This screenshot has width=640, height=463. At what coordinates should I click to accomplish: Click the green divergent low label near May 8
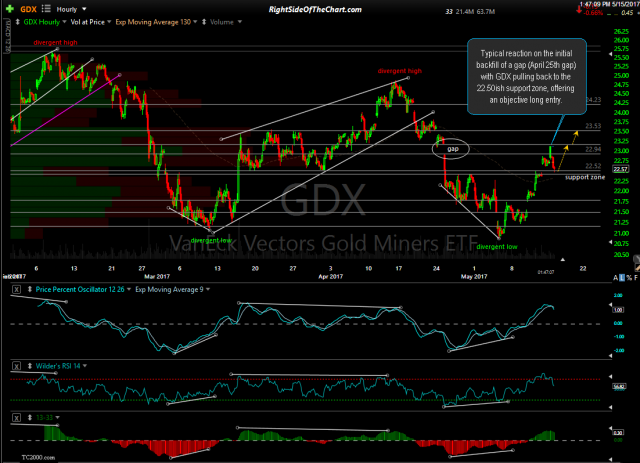tap(497, 247)
